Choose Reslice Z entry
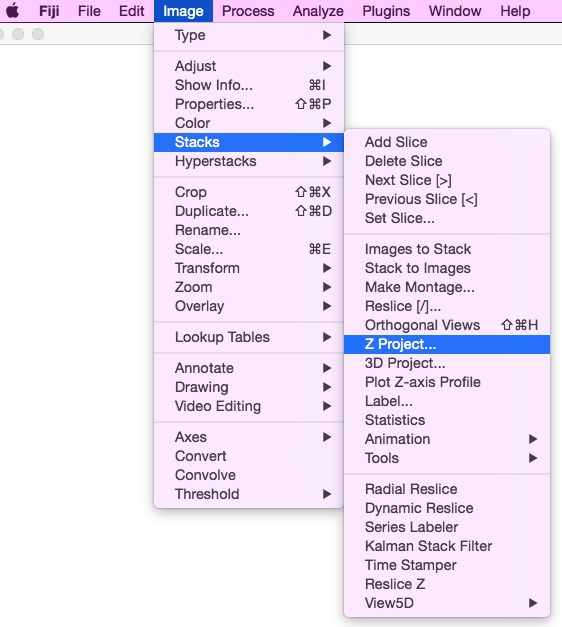This screenshot has height=627, width=562. (x=447, y=584)
